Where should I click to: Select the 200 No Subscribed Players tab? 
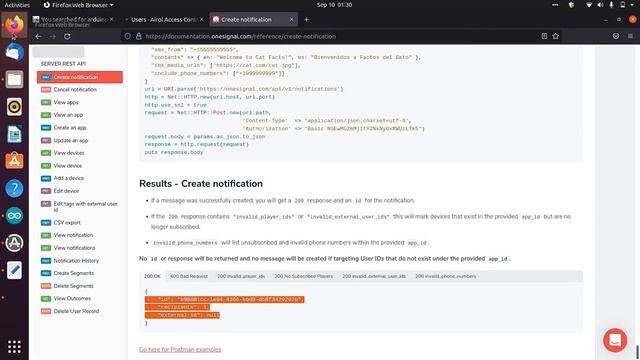(x=303, y=276)
